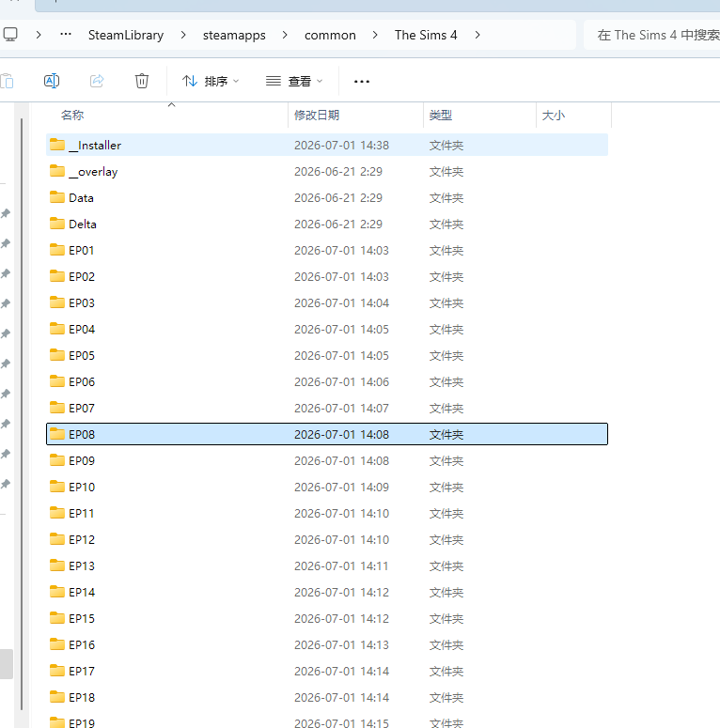Navigate to SteamLibrary breadcrumb
Image resolution: width=720 pixels, height=728 pixels.
point(126,36)
